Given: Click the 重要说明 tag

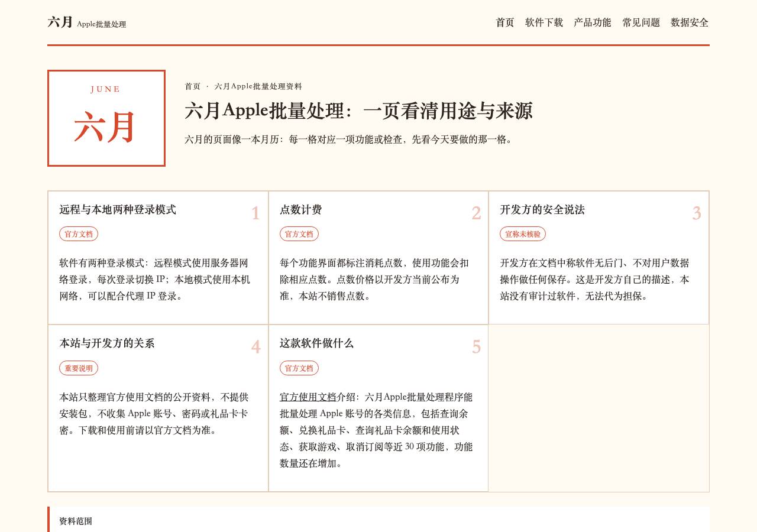Looking at the screenshot, I should tap(79, 368).
